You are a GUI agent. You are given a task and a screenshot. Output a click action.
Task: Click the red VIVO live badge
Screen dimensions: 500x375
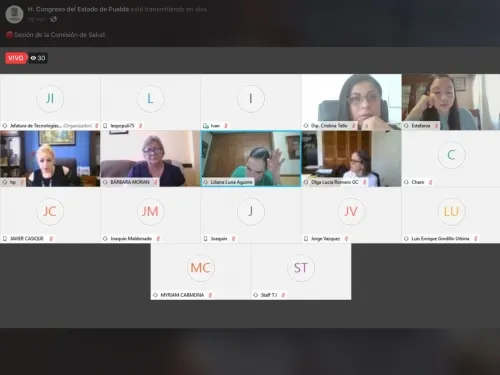pos(16,58)
